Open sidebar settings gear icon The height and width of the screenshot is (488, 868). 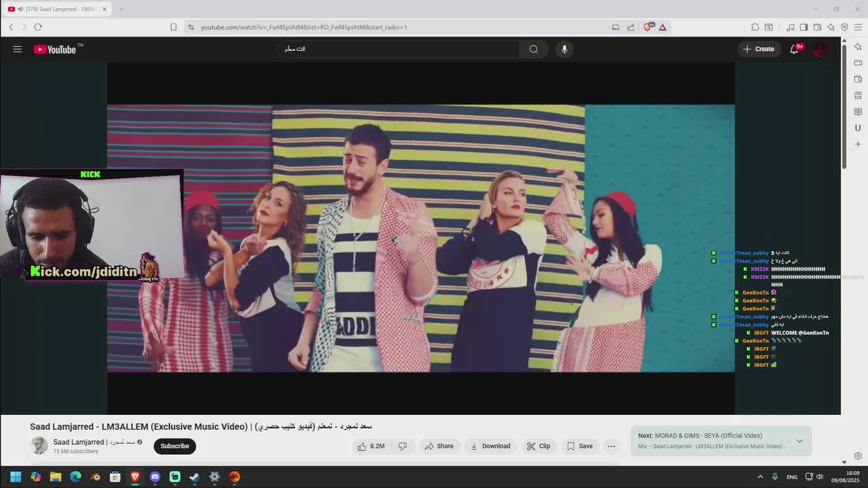pos(858,456)
